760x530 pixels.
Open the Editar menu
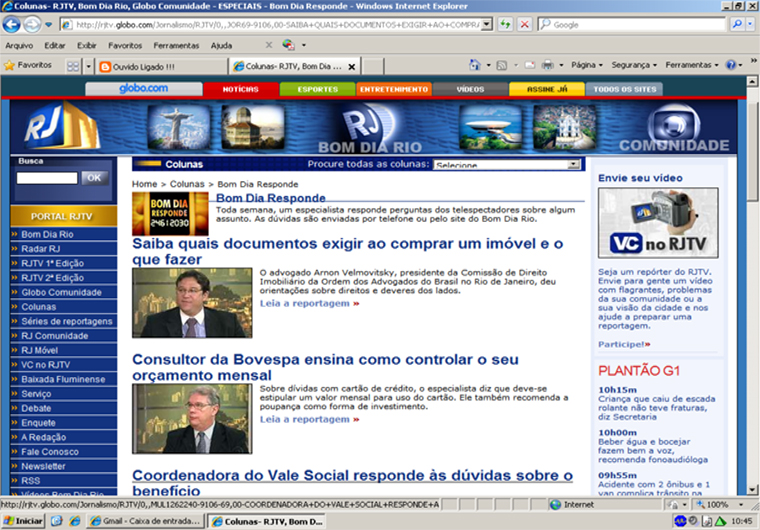coord(55,46)
